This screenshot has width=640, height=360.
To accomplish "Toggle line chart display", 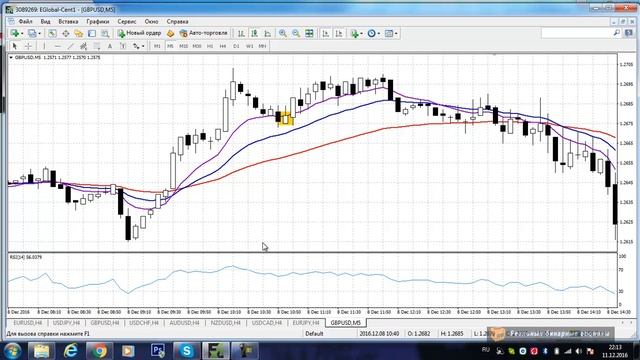I will [x=267, y=33].
